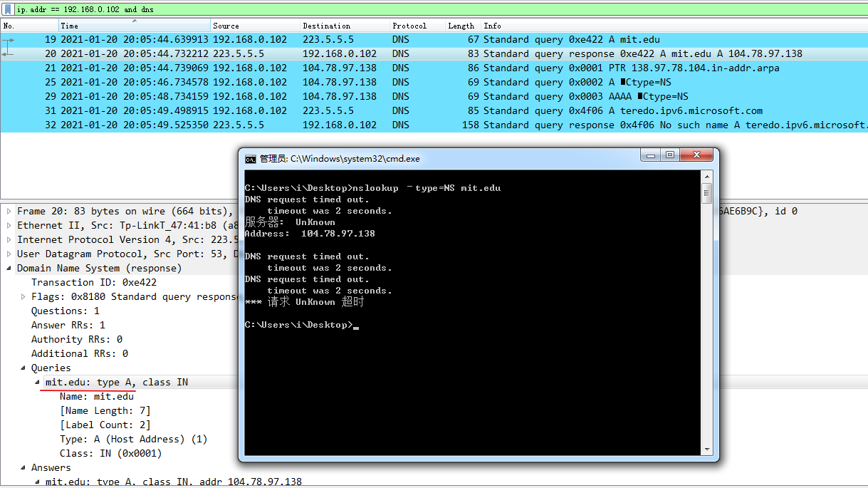Expand the Internet Protocol Version 4 node

click(9, 239)
